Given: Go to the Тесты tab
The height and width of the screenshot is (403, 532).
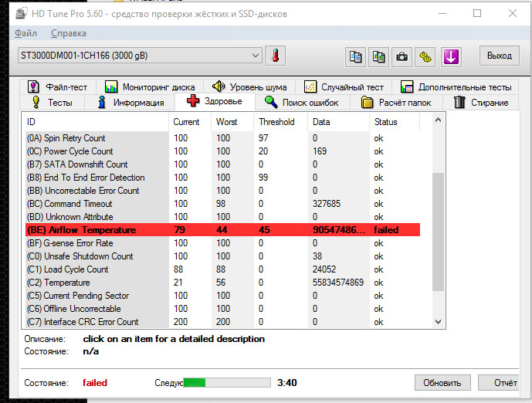Looking at the screenshot, I should (x=52, y=103).
